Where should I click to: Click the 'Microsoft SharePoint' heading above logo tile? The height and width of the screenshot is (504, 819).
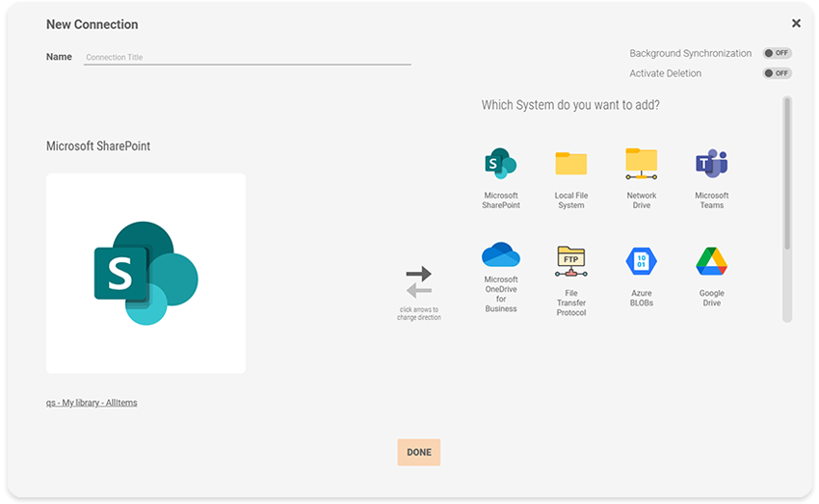(x=98, y=146)
